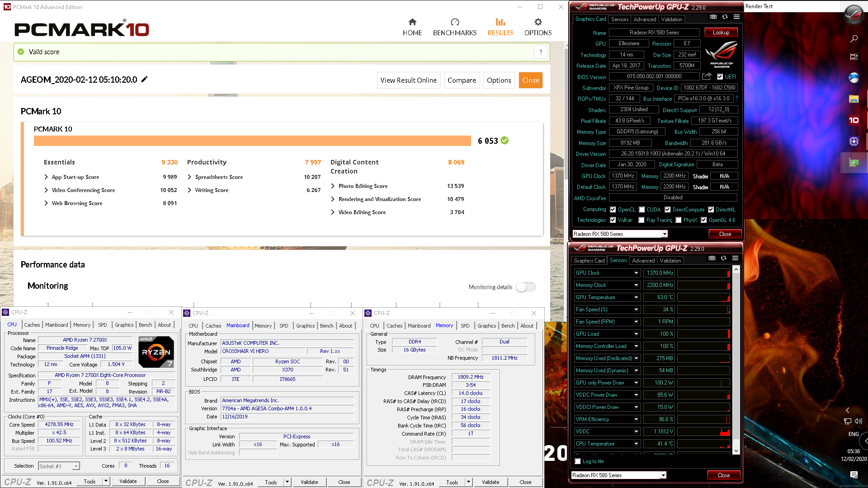Open hamburger menu in upper GPU-Z
Screen dimensions: 868x488
tap(736, 17)
